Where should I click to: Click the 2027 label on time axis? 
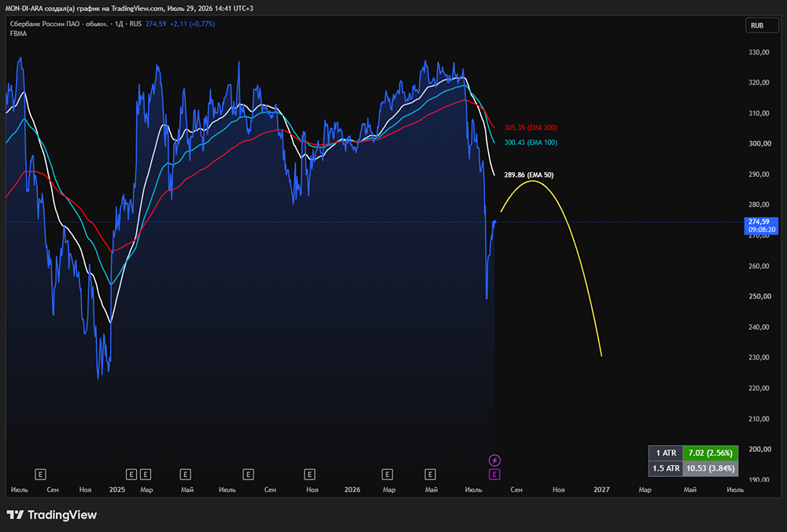coord(601,490)
